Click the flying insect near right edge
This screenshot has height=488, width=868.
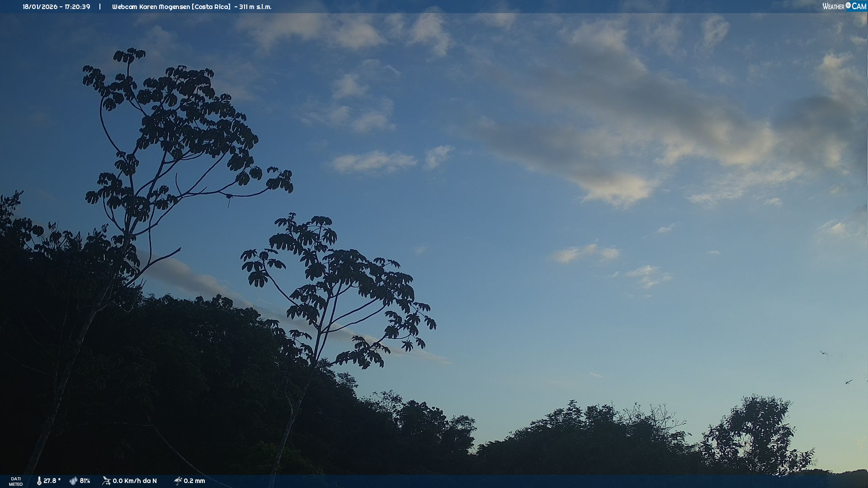click(849, 382)
